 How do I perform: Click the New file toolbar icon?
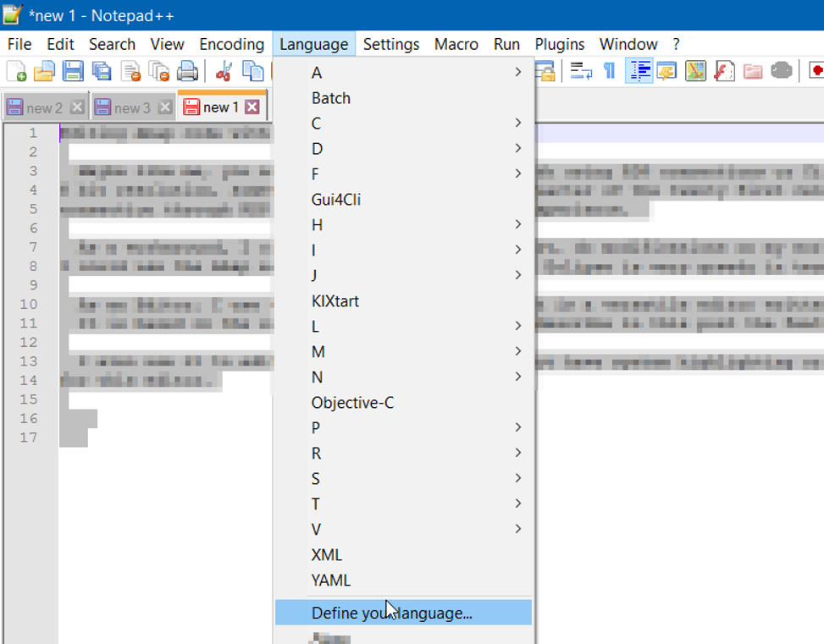[x=16, y=71]
